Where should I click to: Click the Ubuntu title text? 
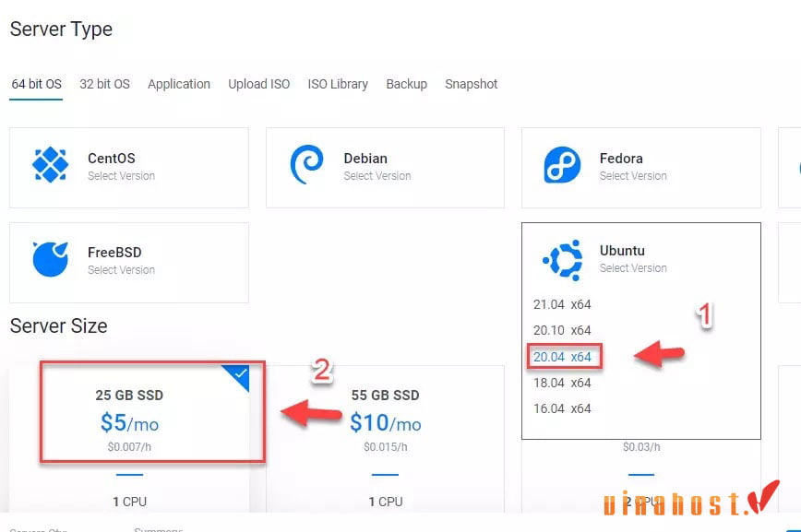622,251
